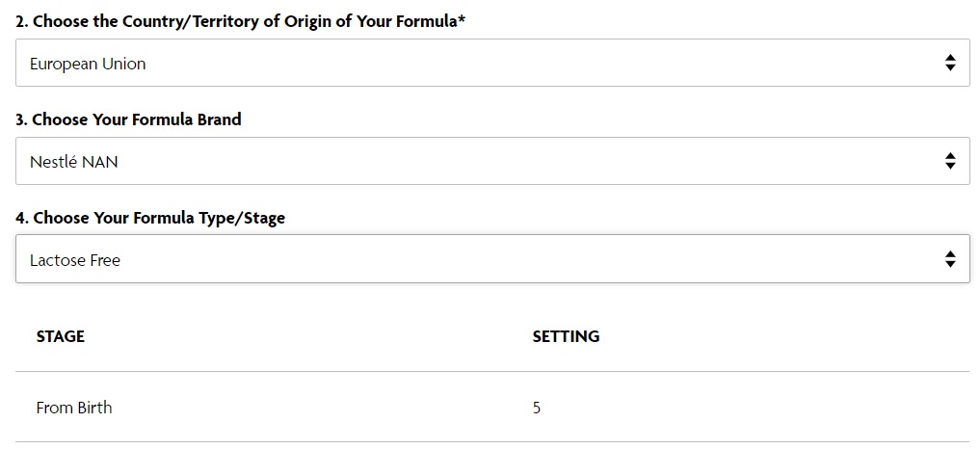Click the up triangle on Formula Brand selector
Image resolution: width=980 pixels, height=449 pixels.
[950, 156]
